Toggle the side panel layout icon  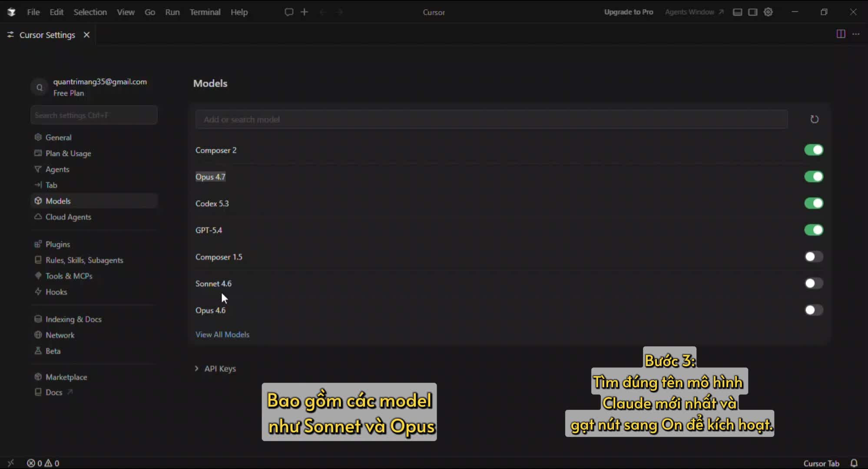pos(753,12)
